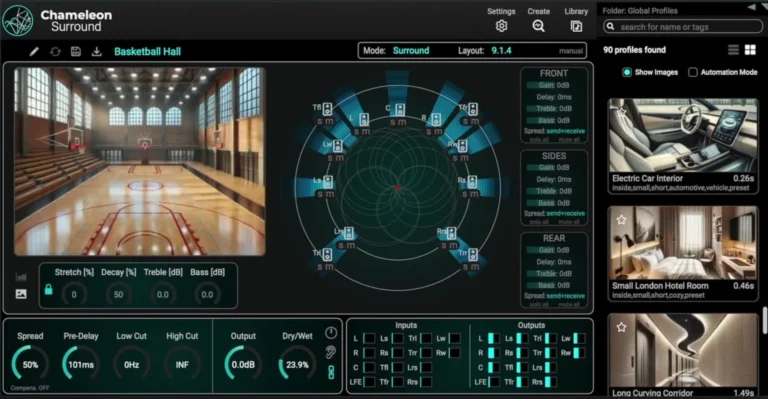This screenshot has width=768, height=399.
Task: Enable Show Images radio option
Action: click(626, 72)
